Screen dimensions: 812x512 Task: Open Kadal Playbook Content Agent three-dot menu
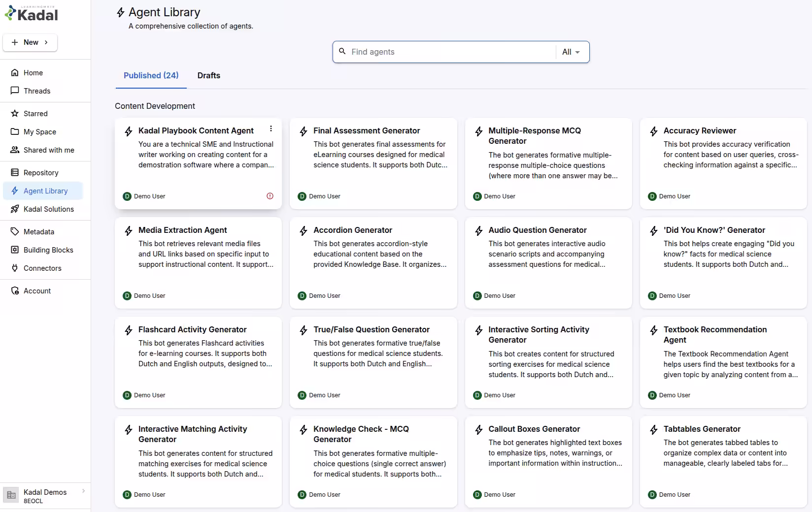point(271,129)
